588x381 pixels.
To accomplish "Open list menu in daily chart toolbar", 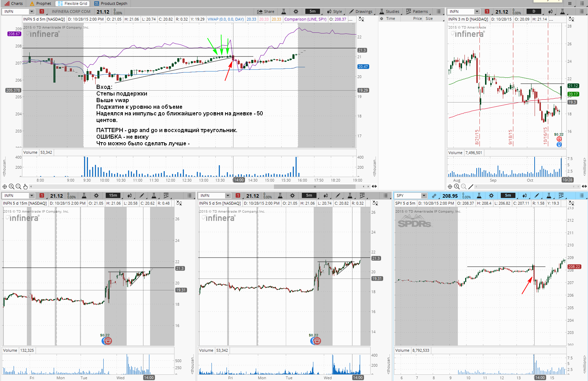I will [582, 12].
